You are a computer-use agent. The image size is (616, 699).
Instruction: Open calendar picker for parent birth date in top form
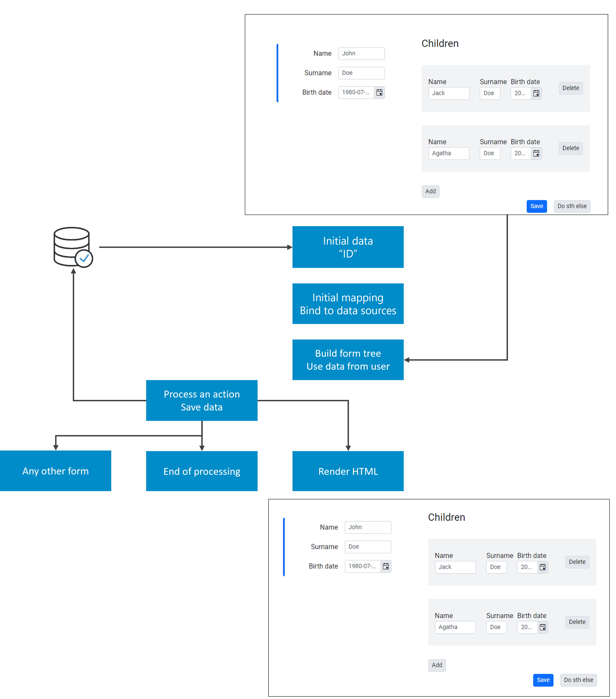[x=379, y=92]
